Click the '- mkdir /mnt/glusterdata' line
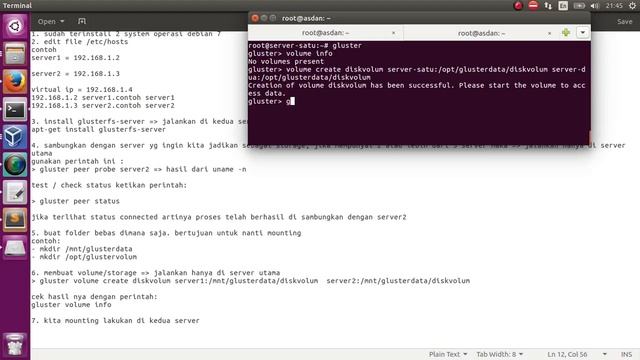 point(82,249)
